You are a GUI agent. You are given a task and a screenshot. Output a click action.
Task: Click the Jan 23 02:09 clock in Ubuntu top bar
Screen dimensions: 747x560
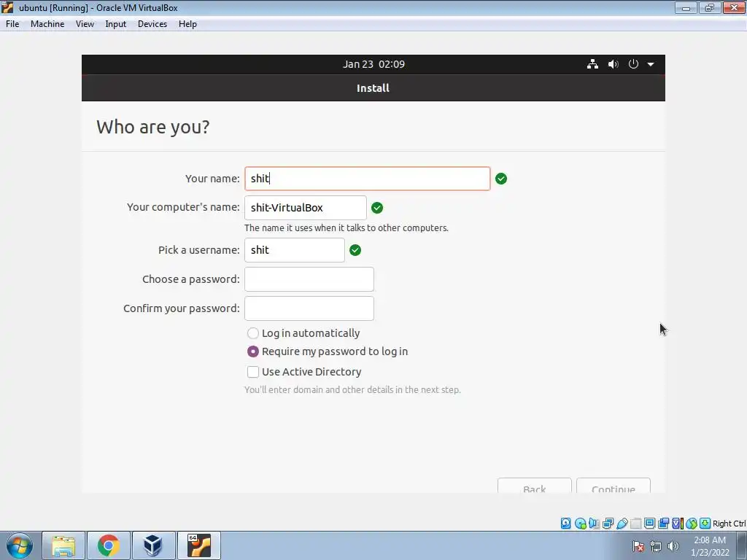373,64
